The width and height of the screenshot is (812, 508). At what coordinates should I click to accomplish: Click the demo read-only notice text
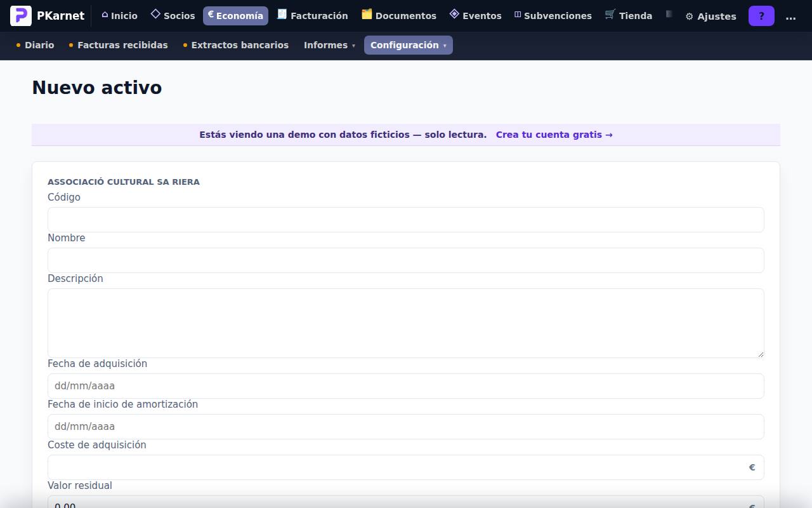point(343,135)
